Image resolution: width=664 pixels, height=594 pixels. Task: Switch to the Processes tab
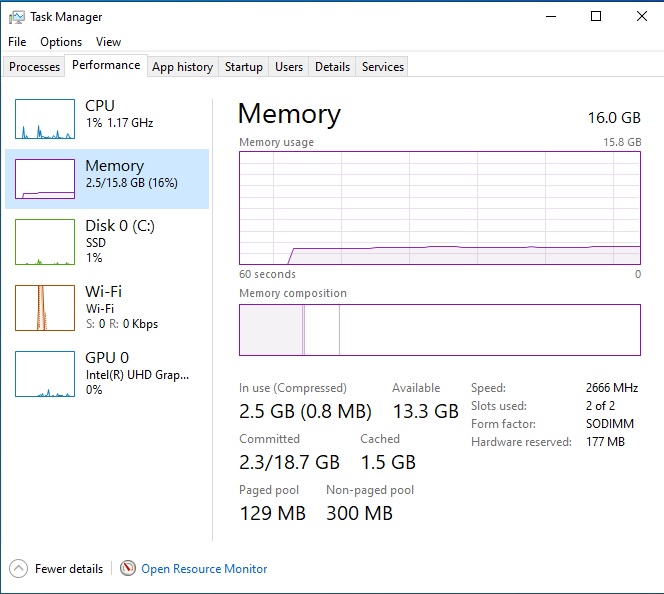tap(35, 67)
